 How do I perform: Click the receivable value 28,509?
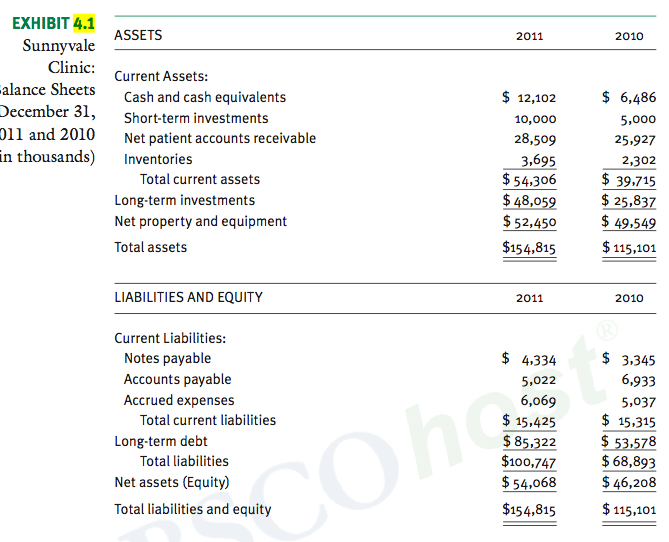(x=535, y=139)
